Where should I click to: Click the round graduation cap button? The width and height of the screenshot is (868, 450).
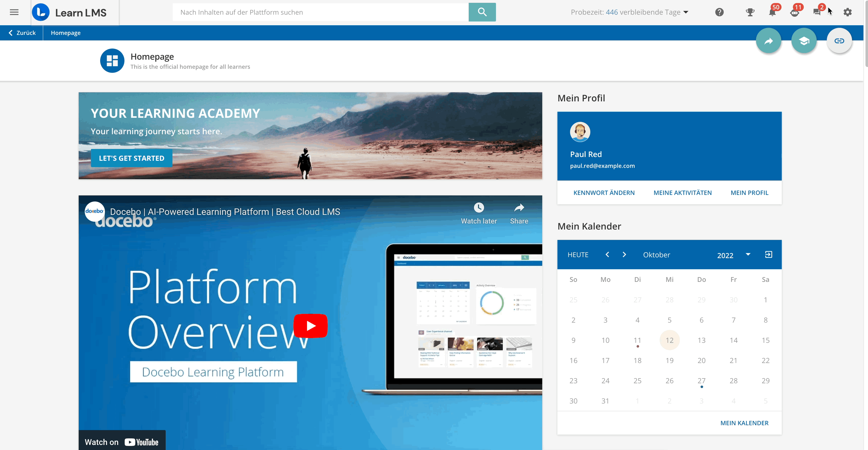[804, 41]
